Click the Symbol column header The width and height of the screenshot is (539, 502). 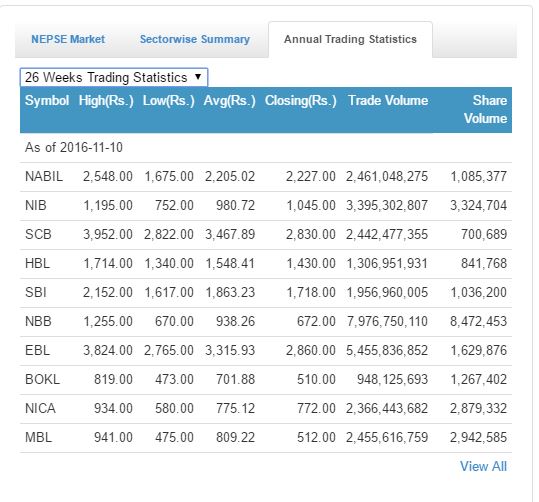coord(47,100)
